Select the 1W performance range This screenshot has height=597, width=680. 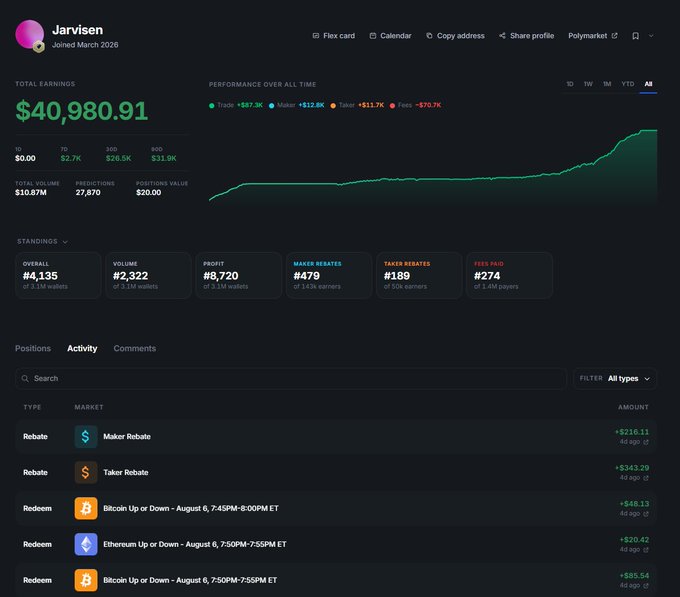(588, 84)
